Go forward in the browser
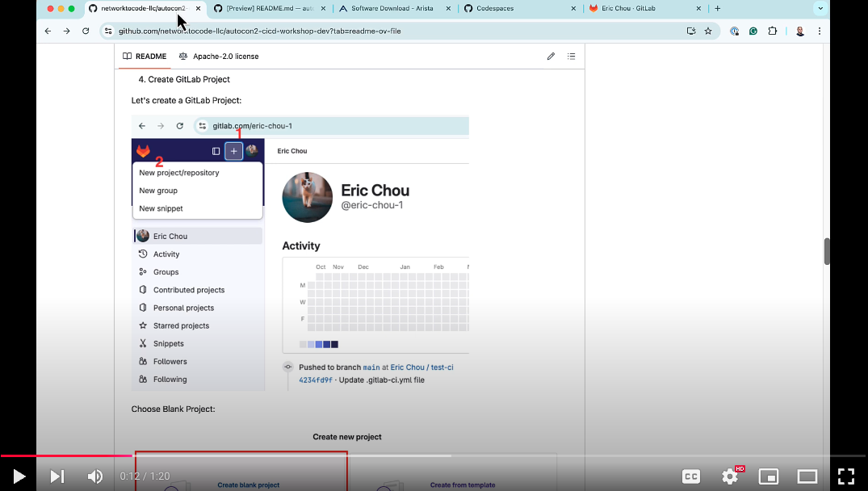The height and width of the screenshot is (491, 868). 66,31
